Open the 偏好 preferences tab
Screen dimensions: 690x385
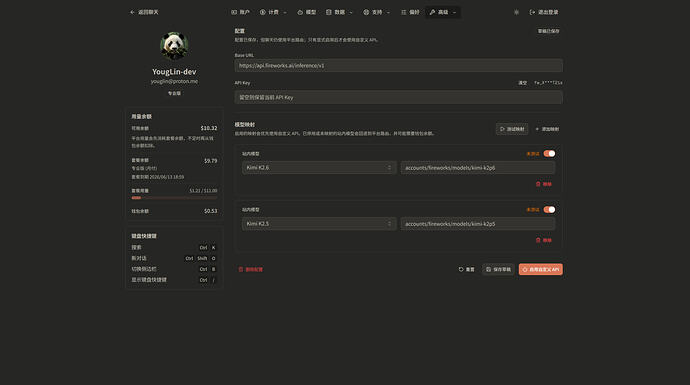(410, 12)
